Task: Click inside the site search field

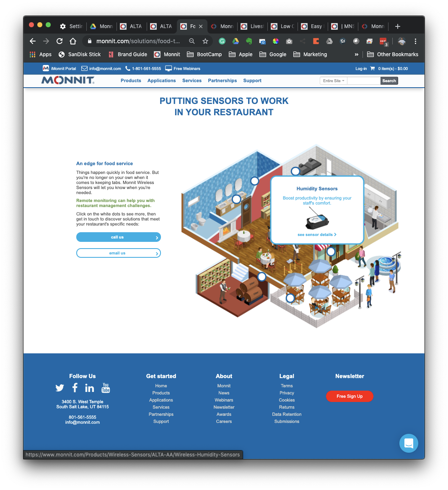Action: click(x=363, y=80)
